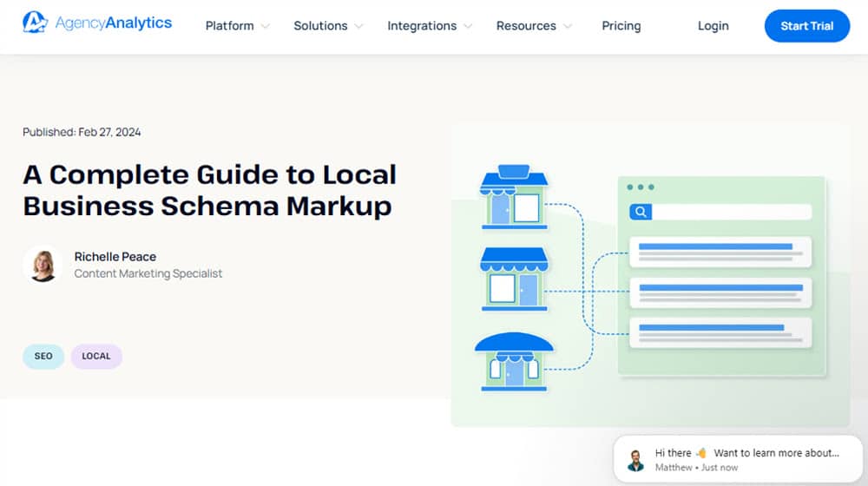The width and height of the screenshot is (868, 486).
Task: Click the top storefront icon in illustration
Action: click(x=514, y=197)
